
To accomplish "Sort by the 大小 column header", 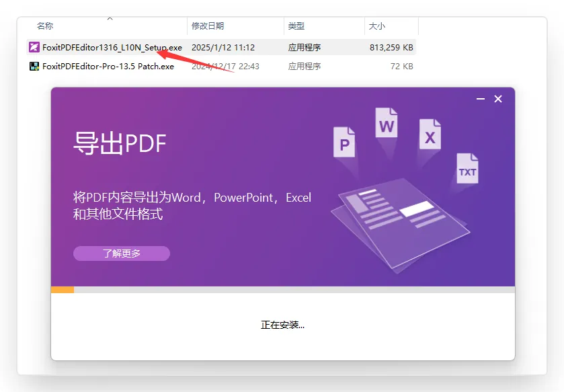I will tap(377, 26).
